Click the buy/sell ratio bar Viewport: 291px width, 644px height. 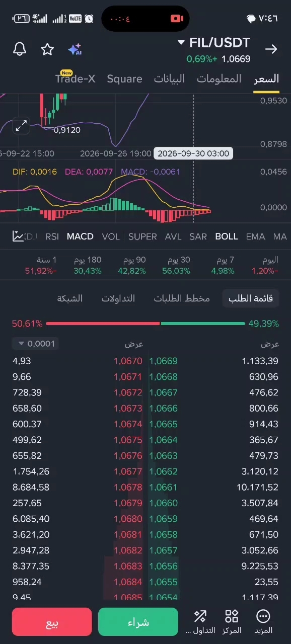pyautogui.click(x=146, y=324)
